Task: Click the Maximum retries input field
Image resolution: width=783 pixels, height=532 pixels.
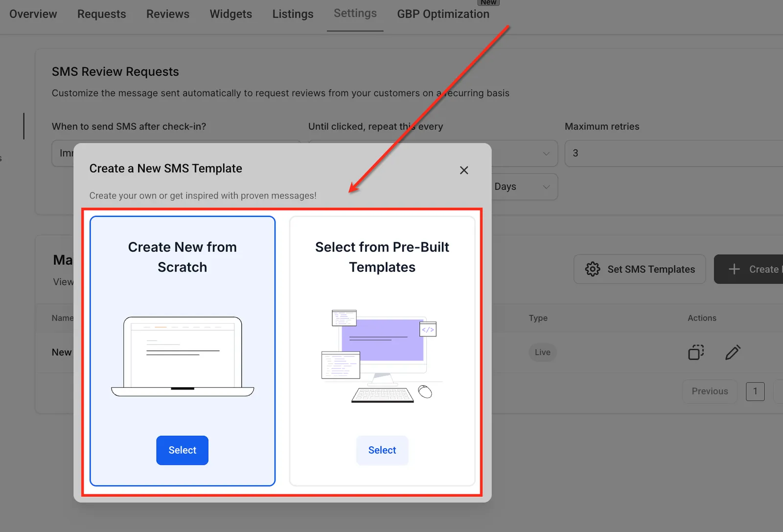Action: (x=674, y=153)
